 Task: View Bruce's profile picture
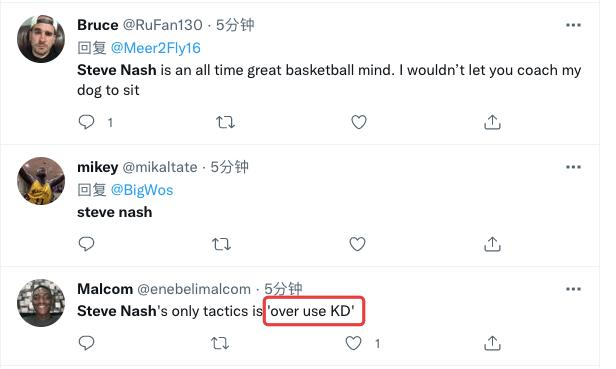(41, 39)
